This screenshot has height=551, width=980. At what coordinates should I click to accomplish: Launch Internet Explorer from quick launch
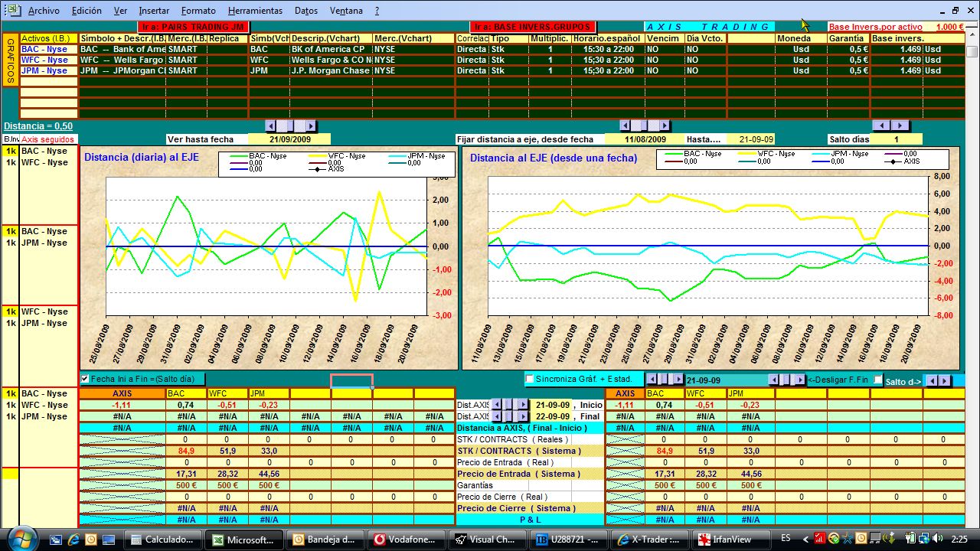pyautogui.click(x=73, y=540)
